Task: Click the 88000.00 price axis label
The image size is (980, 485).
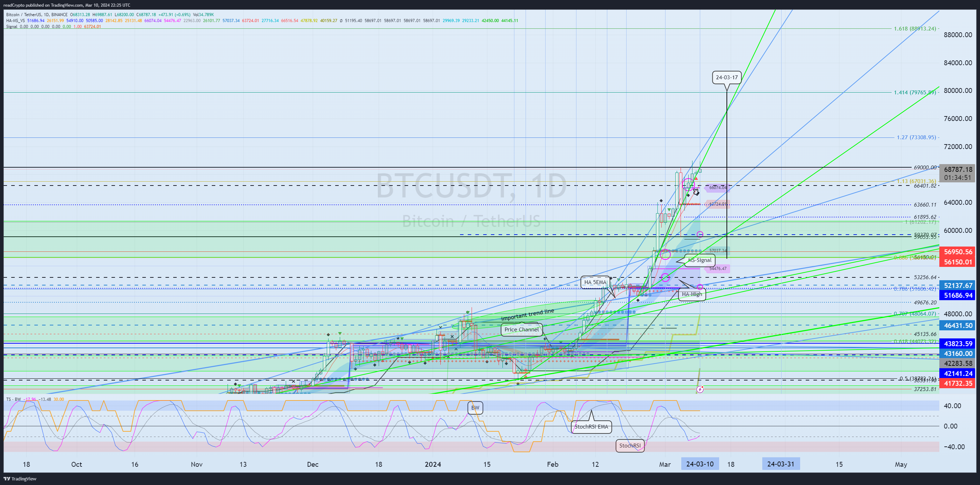Action: coord(958,35)
